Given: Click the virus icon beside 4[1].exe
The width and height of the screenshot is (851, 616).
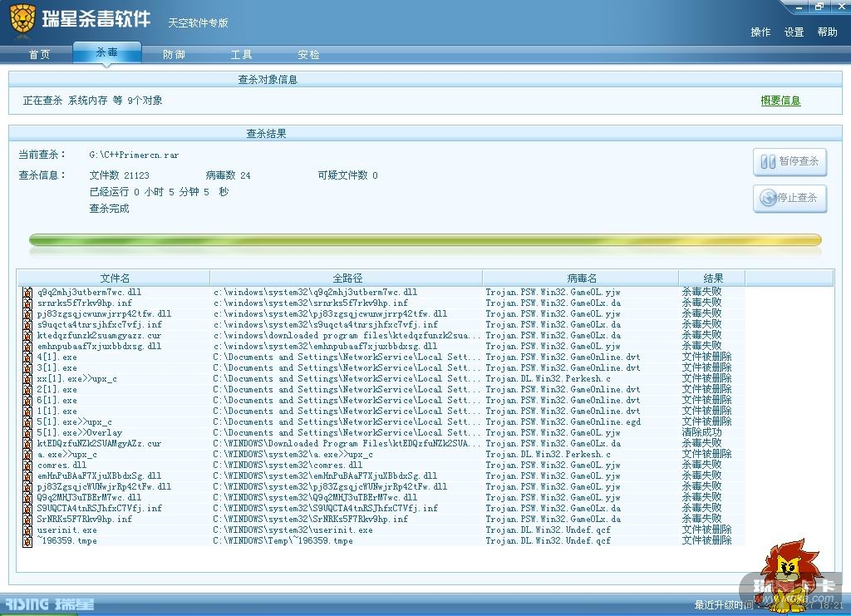Looking at the screenshot, I should 27,357.
